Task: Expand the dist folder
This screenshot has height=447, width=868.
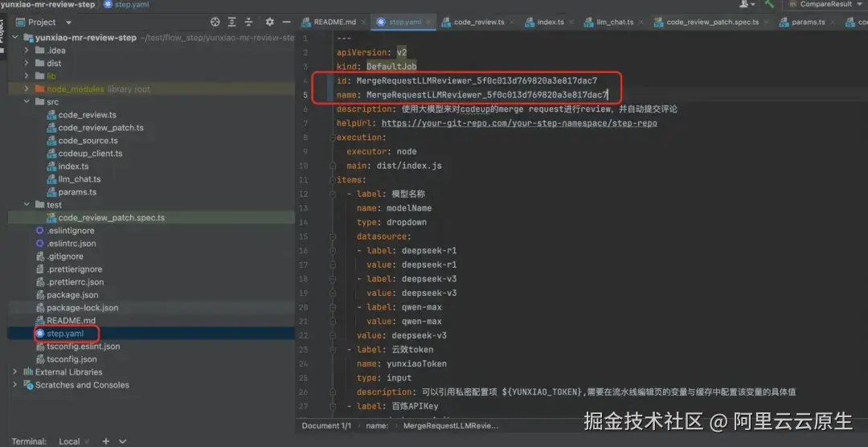Action: click(x=26, y=64)
